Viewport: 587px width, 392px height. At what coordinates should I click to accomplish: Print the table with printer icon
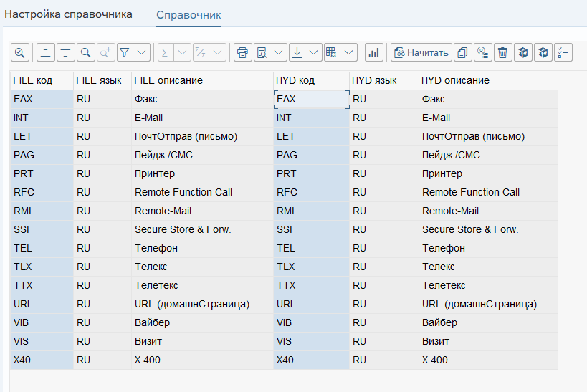pyautogui.click(x=243, y=52)
